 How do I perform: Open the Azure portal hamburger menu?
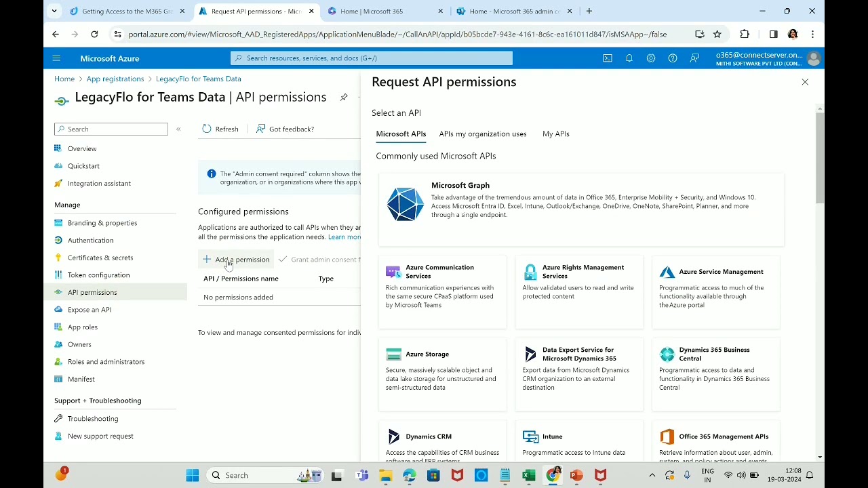[56, 58]
